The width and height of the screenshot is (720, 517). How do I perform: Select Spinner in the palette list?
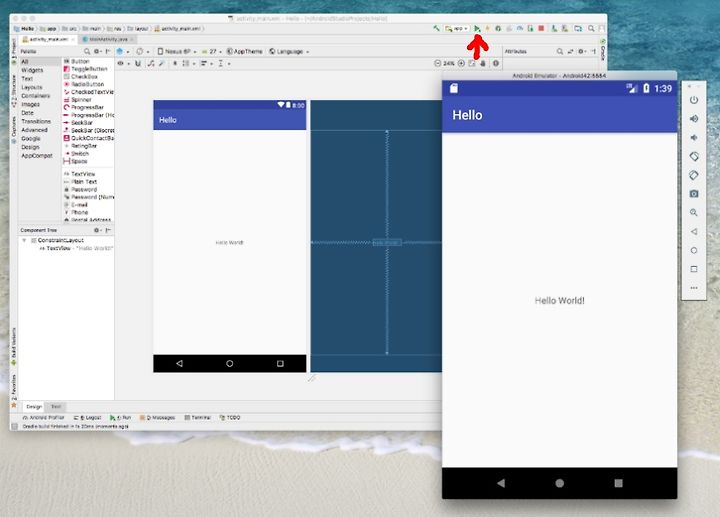81,100
